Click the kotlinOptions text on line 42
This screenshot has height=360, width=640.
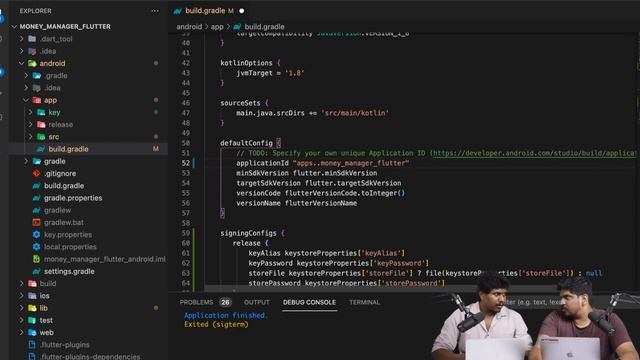[x=246, y=63]
